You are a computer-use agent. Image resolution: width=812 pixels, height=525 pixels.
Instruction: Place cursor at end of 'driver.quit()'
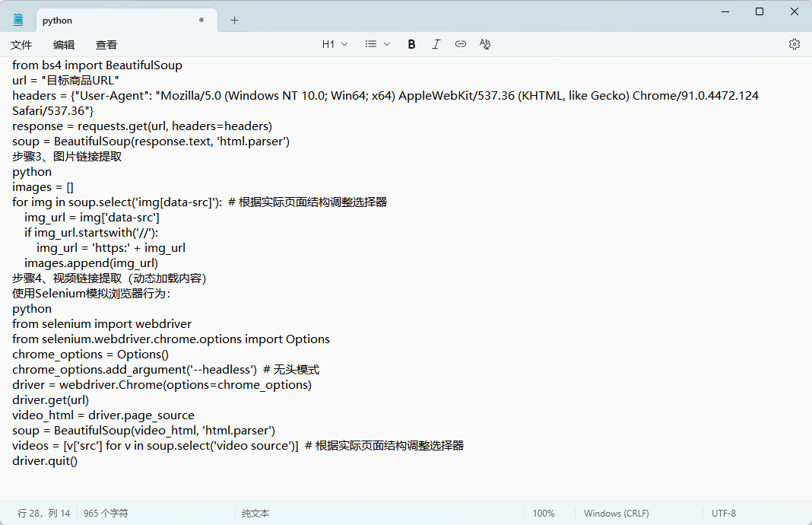[78, 461]
